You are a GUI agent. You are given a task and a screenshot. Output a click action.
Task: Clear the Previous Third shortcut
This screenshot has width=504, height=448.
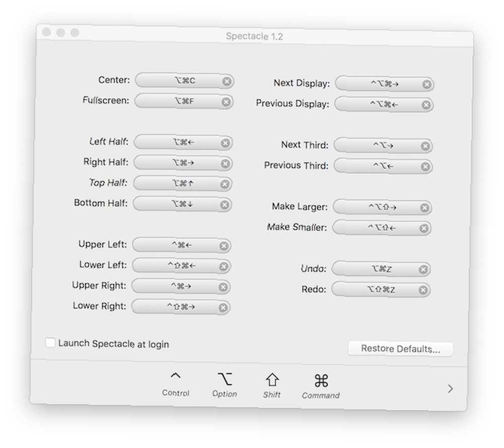pyautogui.click(x=425, y=166)
